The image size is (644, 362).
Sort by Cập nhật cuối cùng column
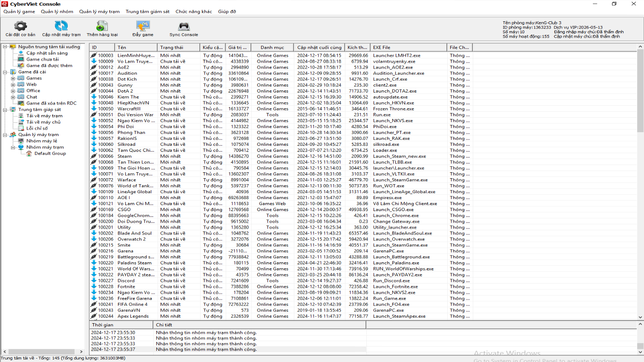tap(319, 47)
